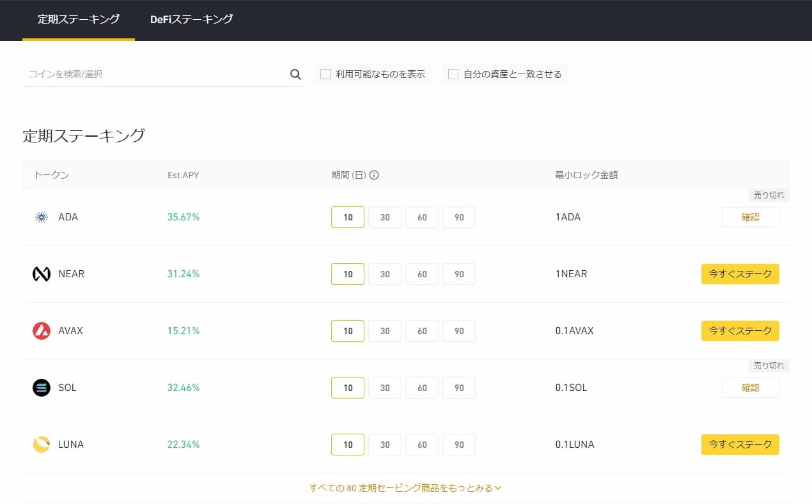Click the search magnifier icon
This screenshot has height=504, width=812.
tap(295, 74)
